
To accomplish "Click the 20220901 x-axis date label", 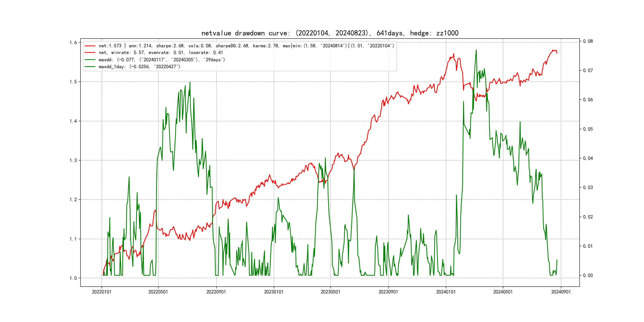I will click(216, 292).
